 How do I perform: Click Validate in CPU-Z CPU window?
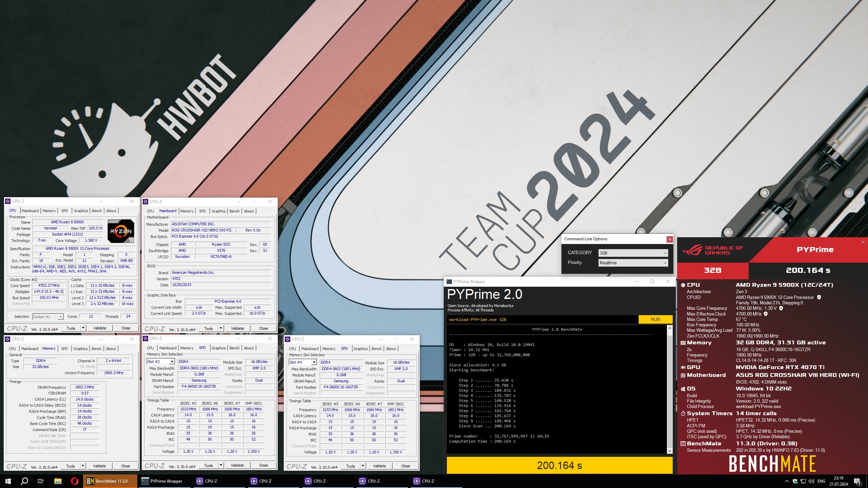point(100,328)
